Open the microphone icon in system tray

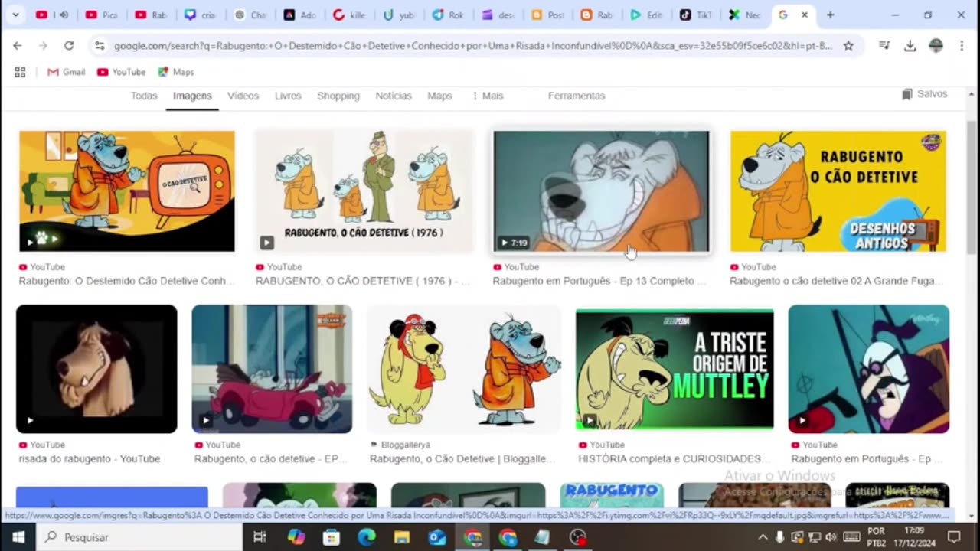point(780,537)
